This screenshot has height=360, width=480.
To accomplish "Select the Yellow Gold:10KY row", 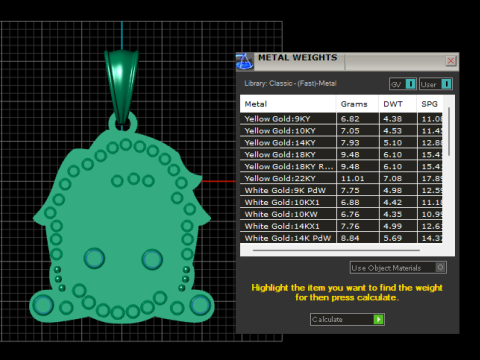I will coord(341,131).
